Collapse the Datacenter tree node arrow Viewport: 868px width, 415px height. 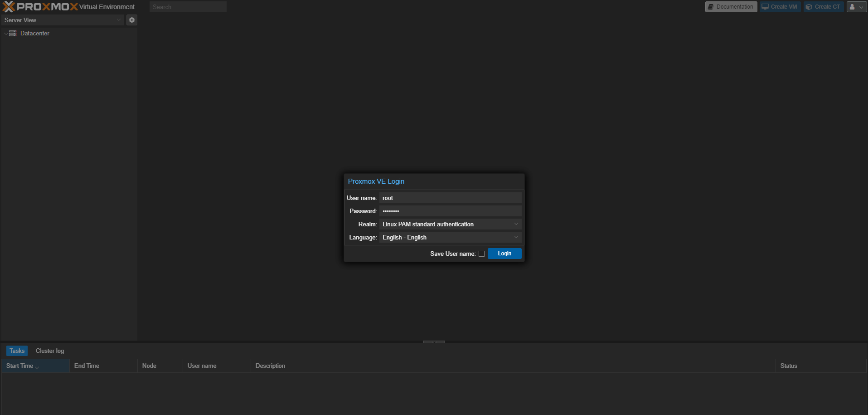[5, 34]
